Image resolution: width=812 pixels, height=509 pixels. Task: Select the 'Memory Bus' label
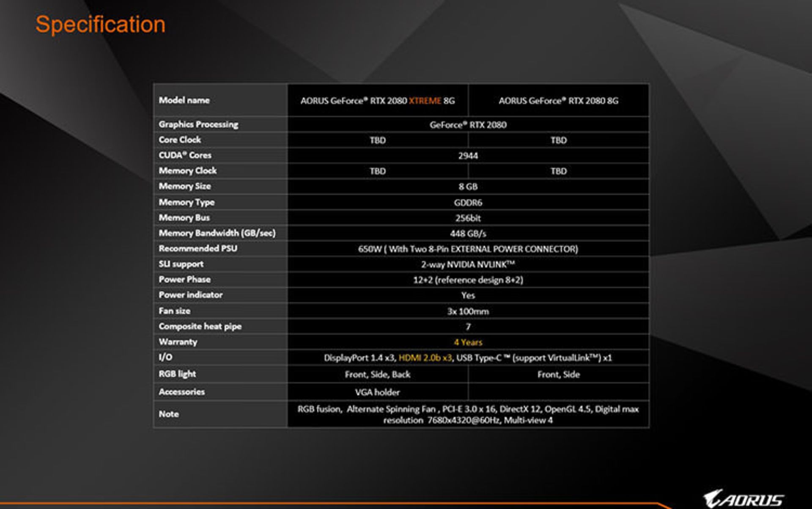184,217
